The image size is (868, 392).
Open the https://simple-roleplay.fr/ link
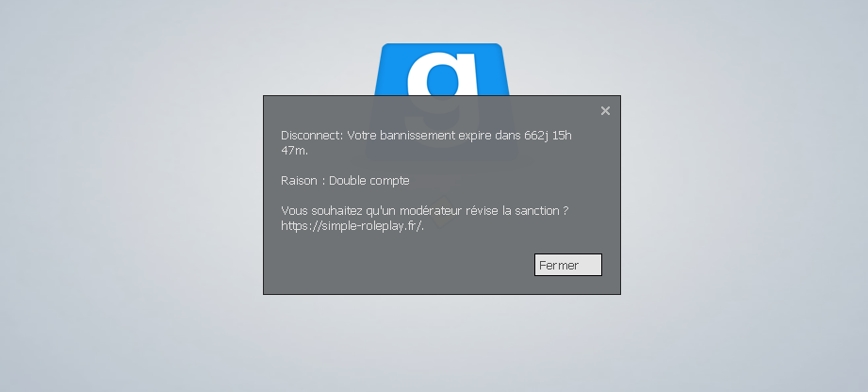(352, 226)
